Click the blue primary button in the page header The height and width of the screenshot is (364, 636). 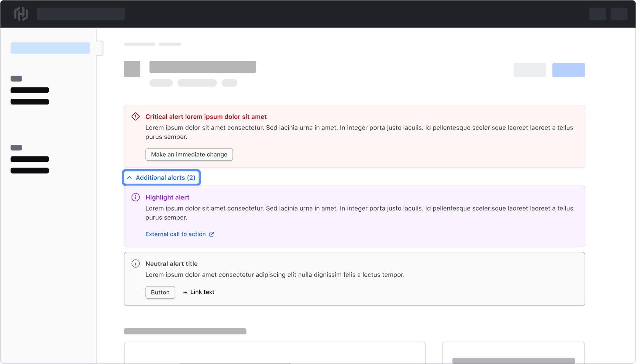[568, 70]
